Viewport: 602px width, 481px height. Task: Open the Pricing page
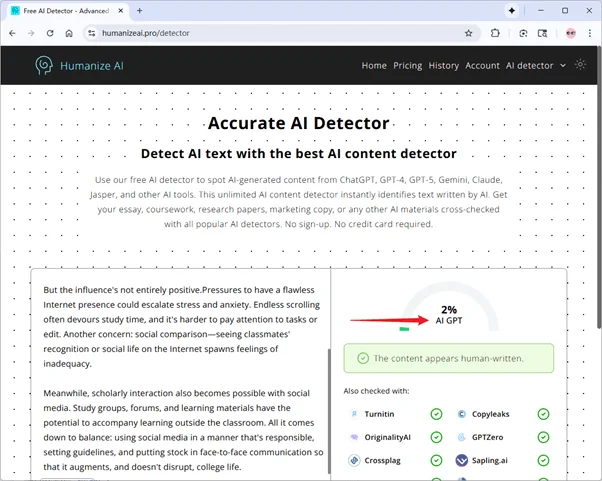[407, 65]
